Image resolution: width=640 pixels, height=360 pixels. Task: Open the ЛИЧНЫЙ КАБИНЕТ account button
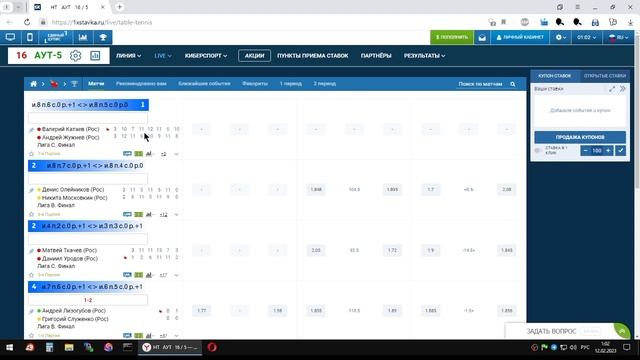520,37
